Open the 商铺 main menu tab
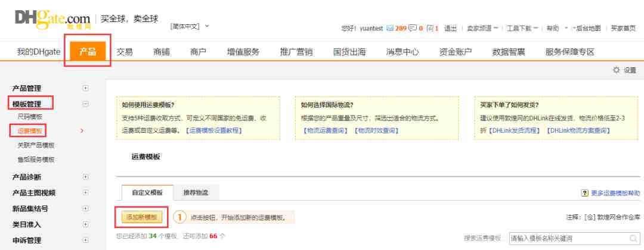The height and width of the screenshot is (250, 644). coord(162,52)
